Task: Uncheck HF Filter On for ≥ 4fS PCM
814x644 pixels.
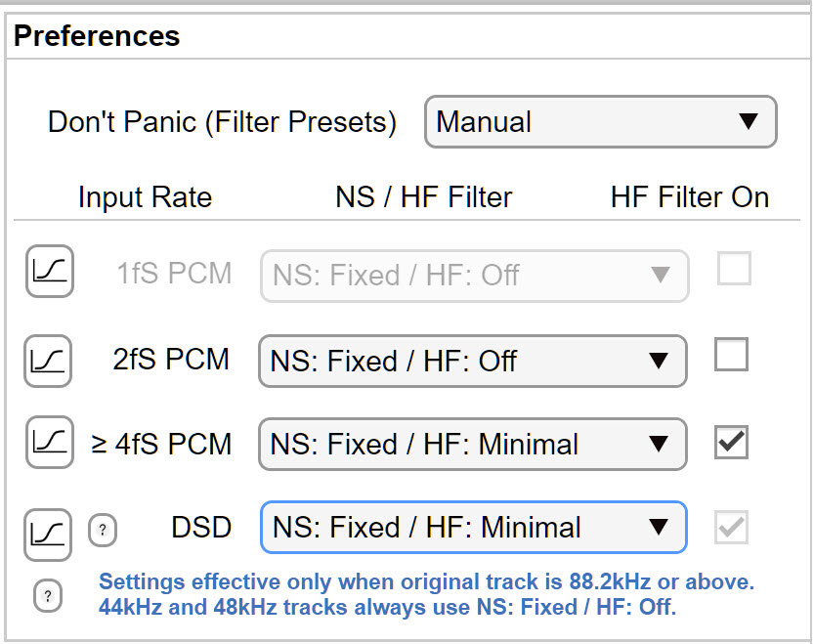Action: (x=731, y=442)
